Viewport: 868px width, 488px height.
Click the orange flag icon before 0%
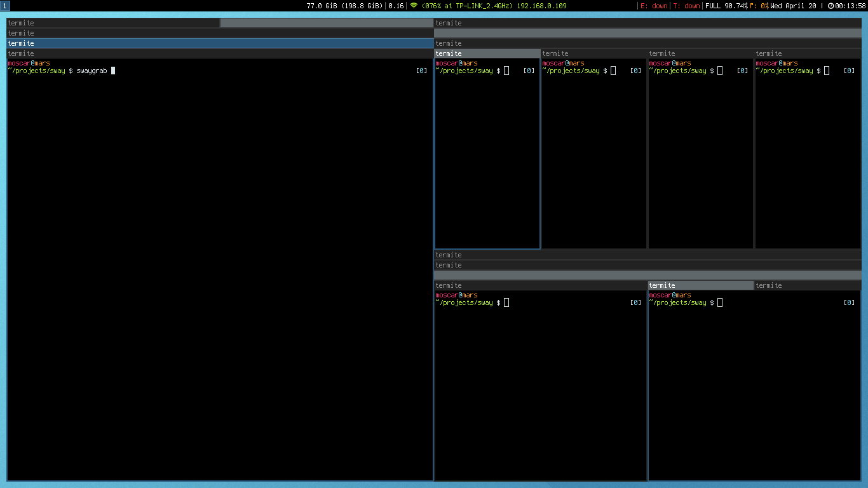pyautogui.click(x=753, y=6)
